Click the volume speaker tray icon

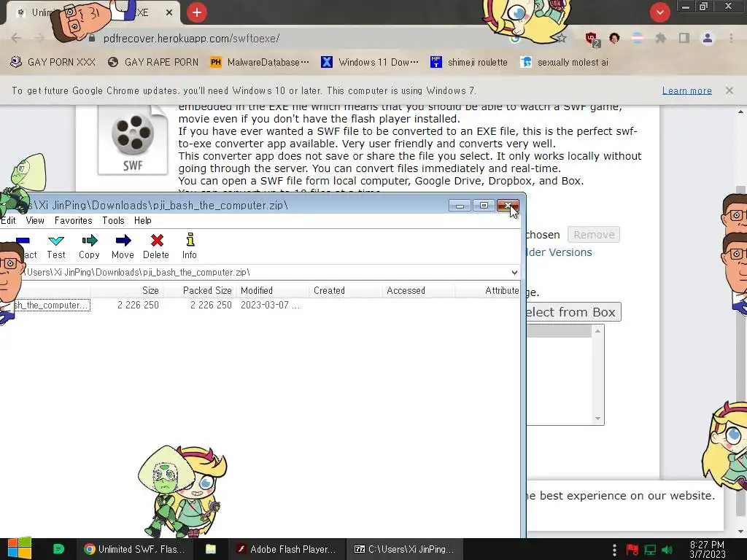click(x=667, y=550)
